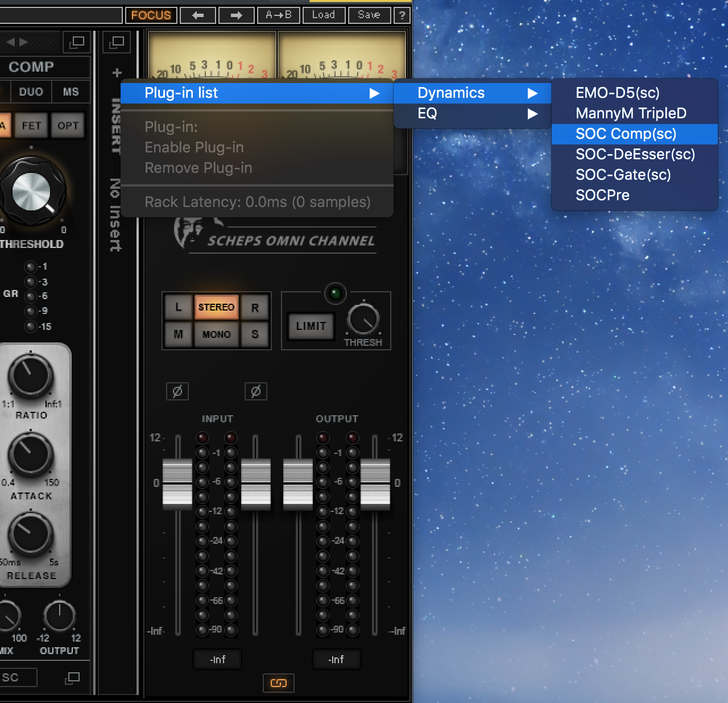Select the R channel mode button
728x703 pixels.
pos(255,307)
